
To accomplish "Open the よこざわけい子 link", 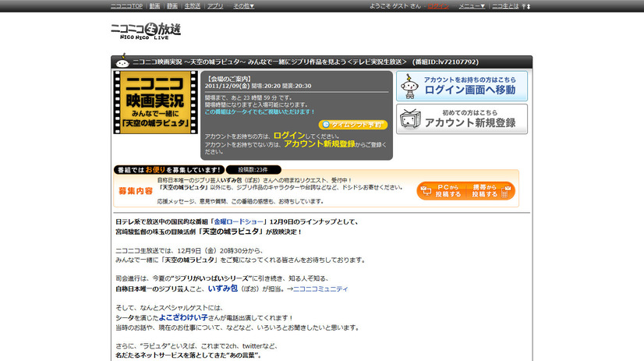I will pyautogui.click(x=183, y=317).
